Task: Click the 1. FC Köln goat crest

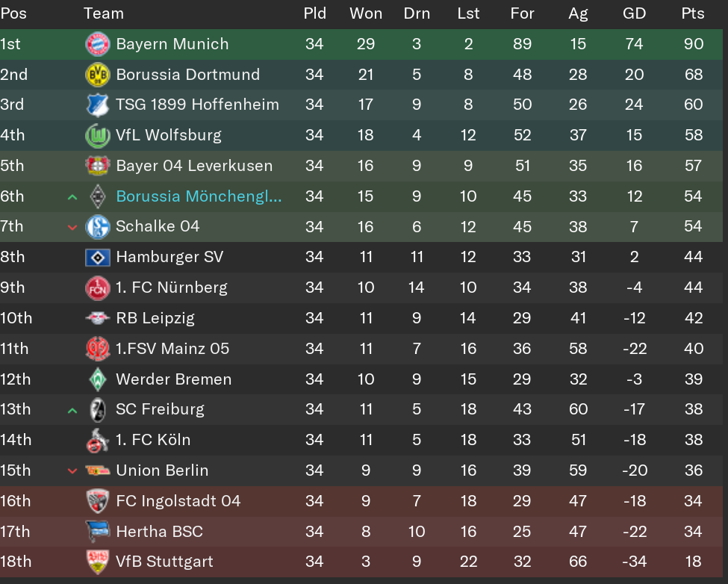Action: click(98, 440)
